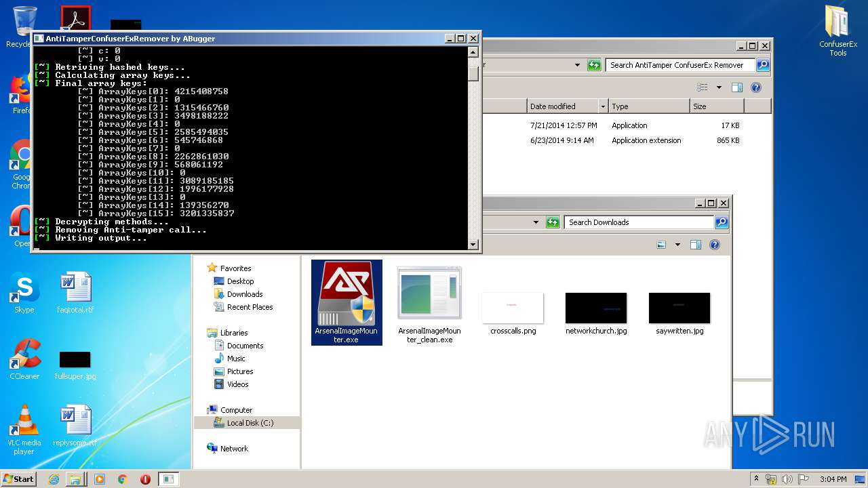Open volume control in tray
Image resolution: width=868 pixels, height=488 pixels.
pos(787,479)
